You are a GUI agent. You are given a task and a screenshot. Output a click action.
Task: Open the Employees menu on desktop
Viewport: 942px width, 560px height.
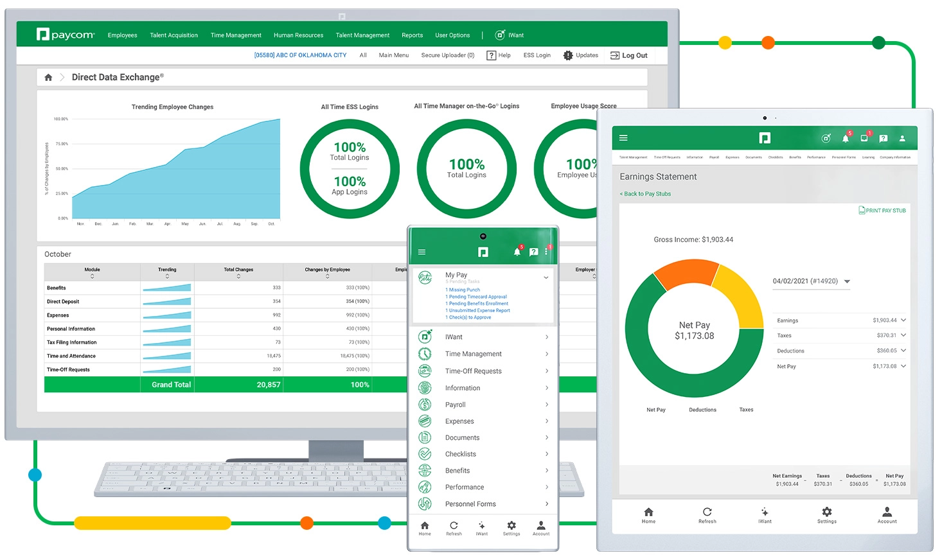[123, 35]
